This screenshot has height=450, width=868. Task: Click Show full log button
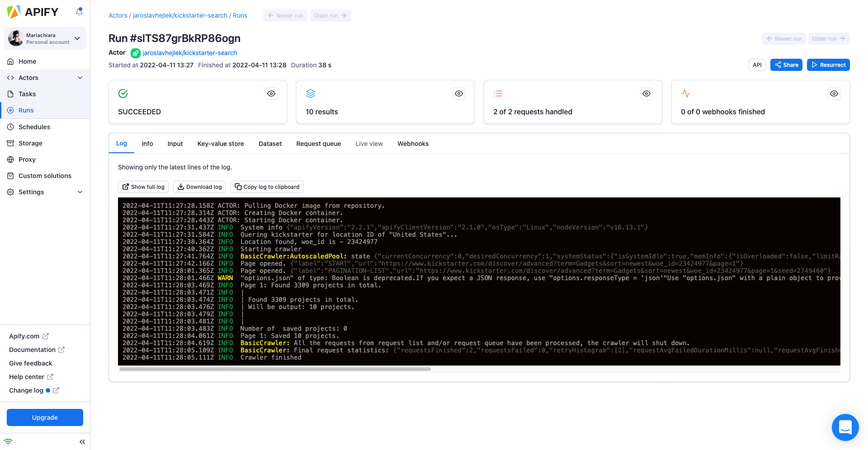coord(143,187)
